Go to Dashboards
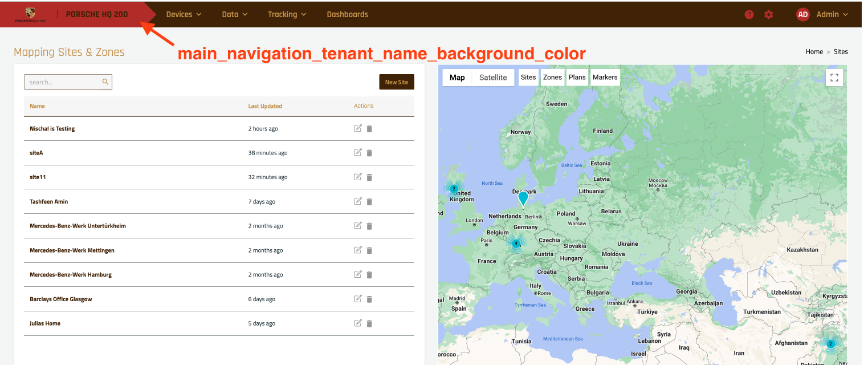Viewport: 868px width, 365px height. (347, 14)
